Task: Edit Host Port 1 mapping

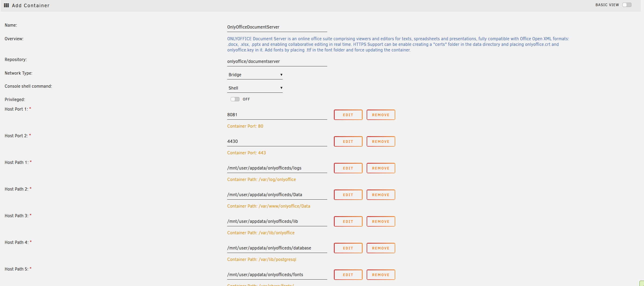Action: click(x=348, y=115)
